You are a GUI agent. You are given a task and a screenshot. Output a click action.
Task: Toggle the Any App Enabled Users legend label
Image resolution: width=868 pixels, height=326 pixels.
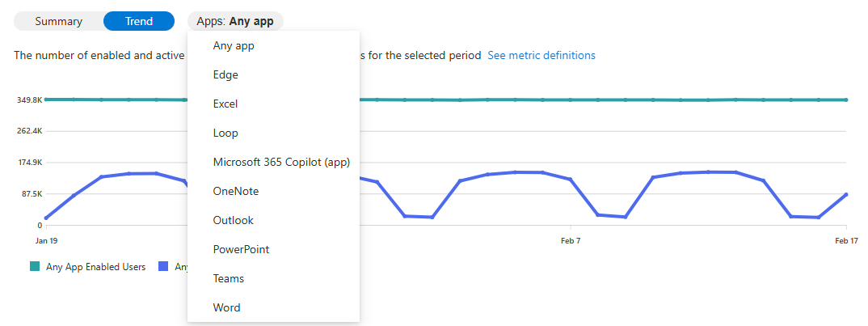point(95,267)
